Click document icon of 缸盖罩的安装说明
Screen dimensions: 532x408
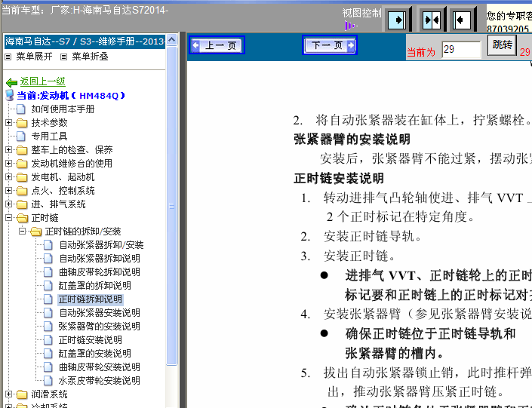[48, 354]
